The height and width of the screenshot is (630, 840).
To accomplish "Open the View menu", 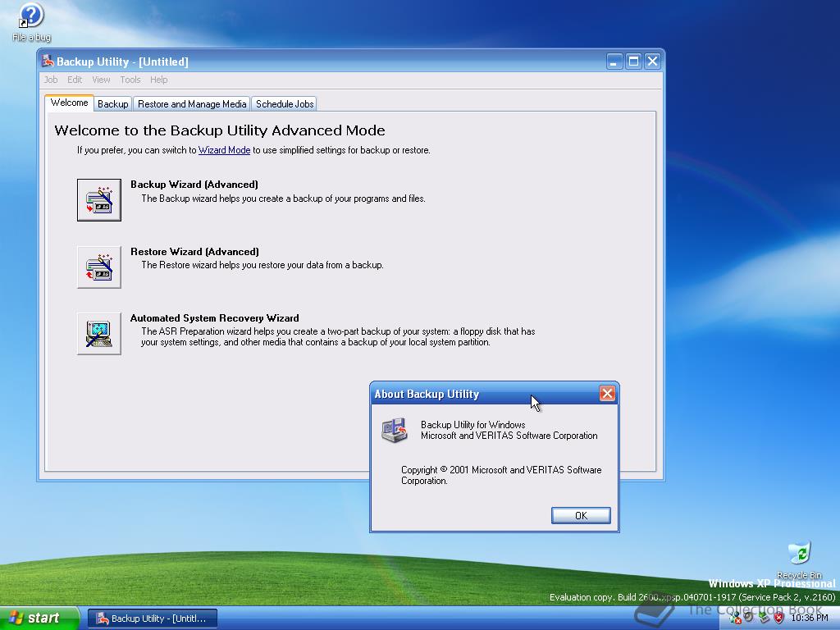I will tap(101, 80).
